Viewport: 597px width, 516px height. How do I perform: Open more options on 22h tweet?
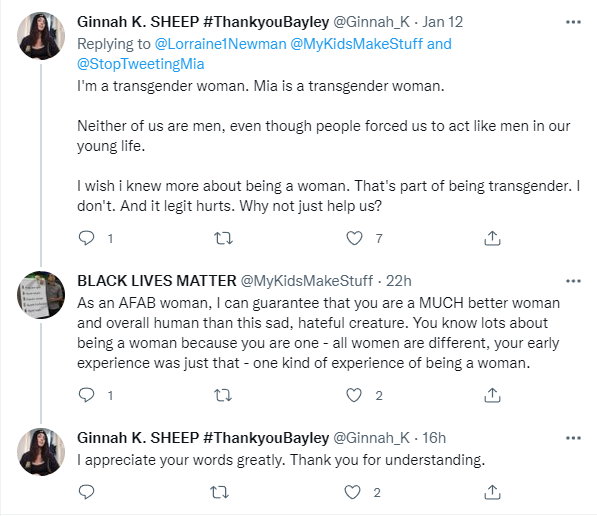click(x=573, y=281)
